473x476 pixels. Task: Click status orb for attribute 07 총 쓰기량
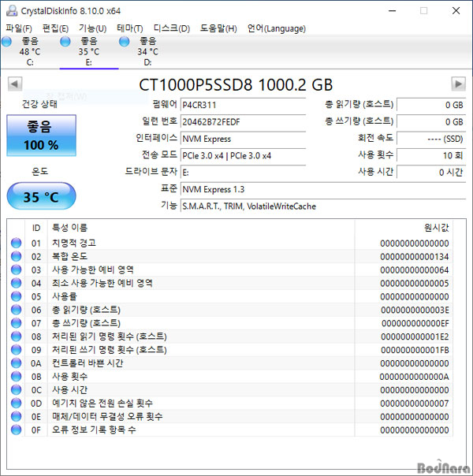click(16, 323)
